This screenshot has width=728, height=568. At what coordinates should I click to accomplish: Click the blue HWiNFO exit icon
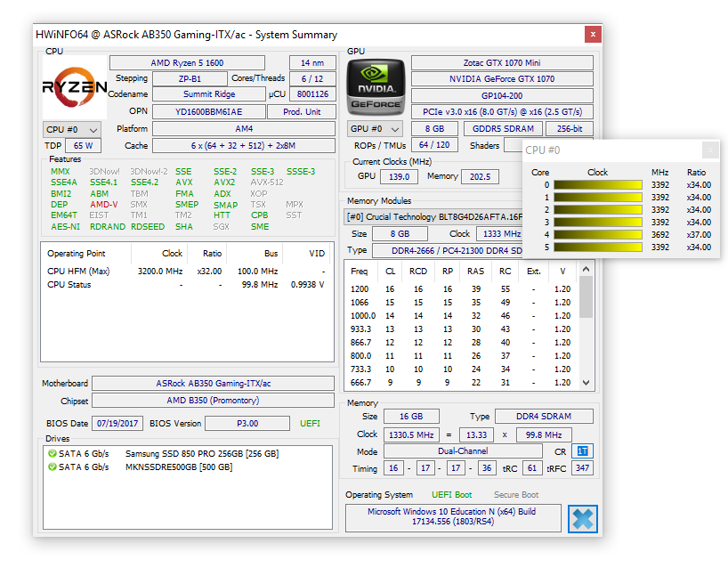[x=583, y=519]
